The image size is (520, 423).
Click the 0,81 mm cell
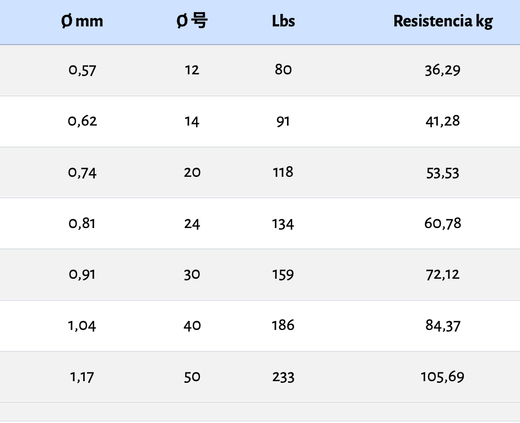coord(82,223)
